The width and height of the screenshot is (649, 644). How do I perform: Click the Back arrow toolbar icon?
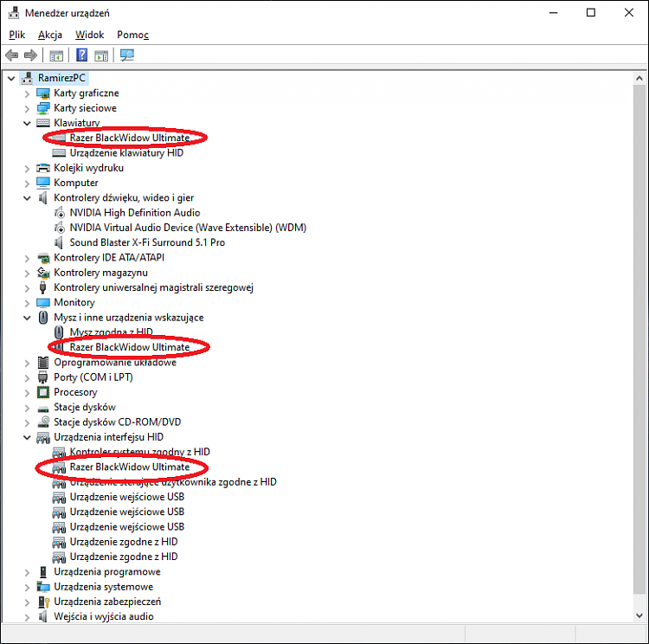(x=12, y=55)
